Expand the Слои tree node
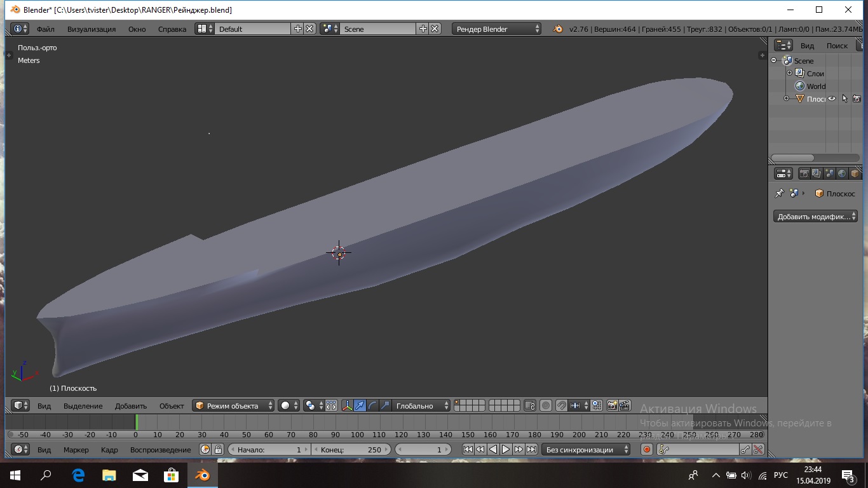 tap(790, 73)
